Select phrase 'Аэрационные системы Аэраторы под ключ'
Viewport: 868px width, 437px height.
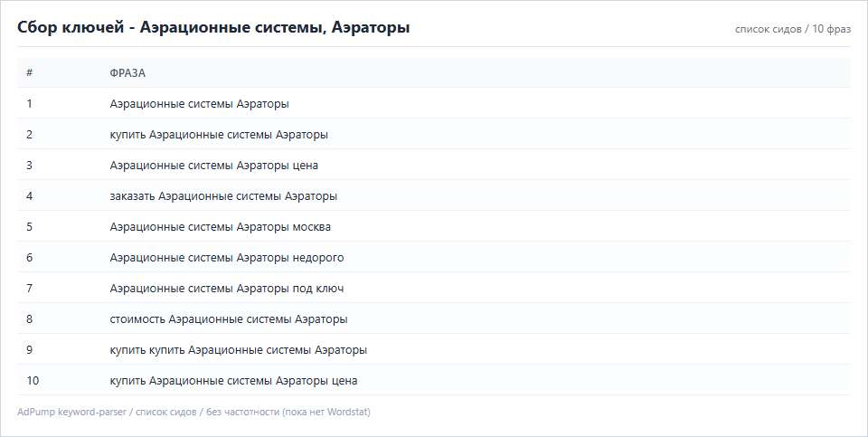click(226, 289)
